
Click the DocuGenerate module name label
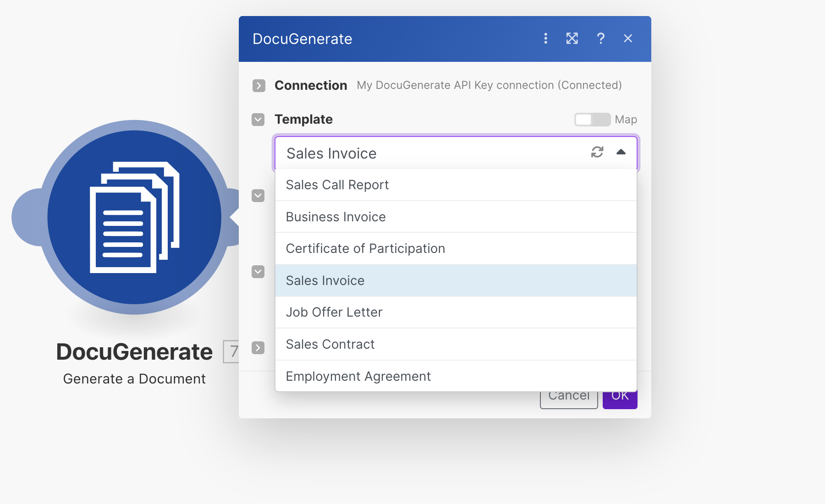pyautogui.click(x=134, y=352)
